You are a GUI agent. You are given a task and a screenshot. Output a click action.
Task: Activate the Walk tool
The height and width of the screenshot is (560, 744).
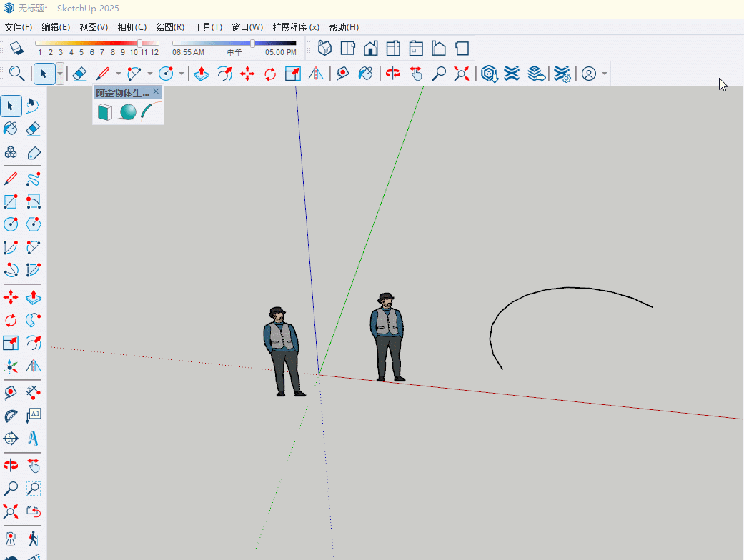tap(33, 539)
